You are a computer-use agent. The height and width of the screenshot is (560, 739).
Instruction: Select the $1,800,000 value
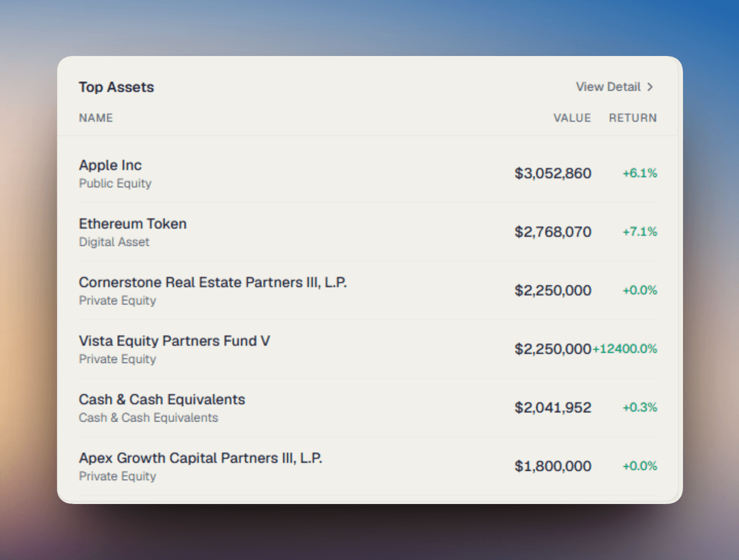tap(553, 466)
